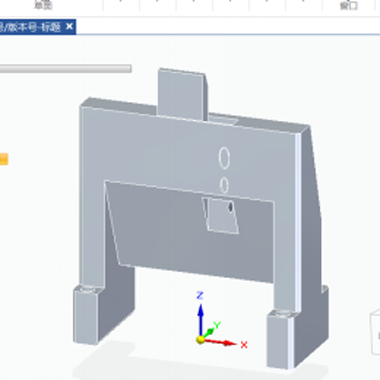Click the gray horizontal bar above the model

65,69
